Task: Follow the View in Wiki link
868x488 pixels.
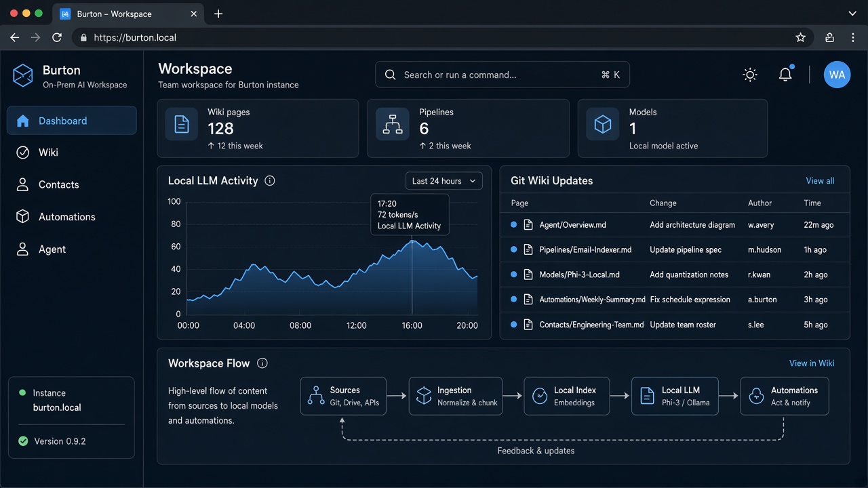Action: click(812, 363)
